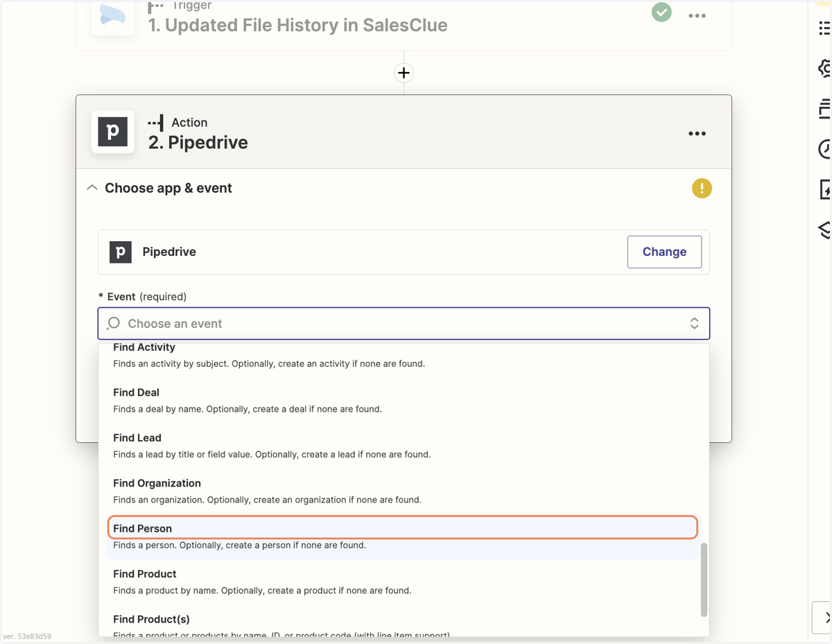This screenshot has height=644, width=832.
Task: Click the 'Event (required)' field label
Action: (143, 297)
